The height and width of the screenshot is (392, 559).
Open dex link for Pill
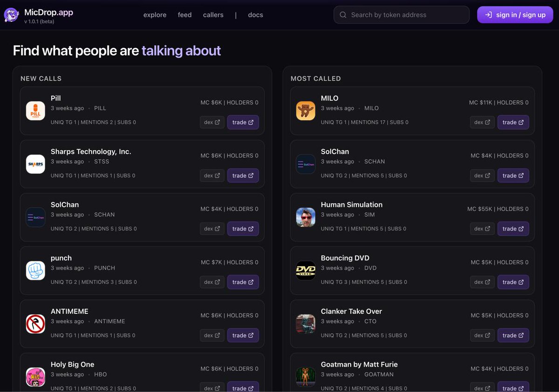pos(212,122)
